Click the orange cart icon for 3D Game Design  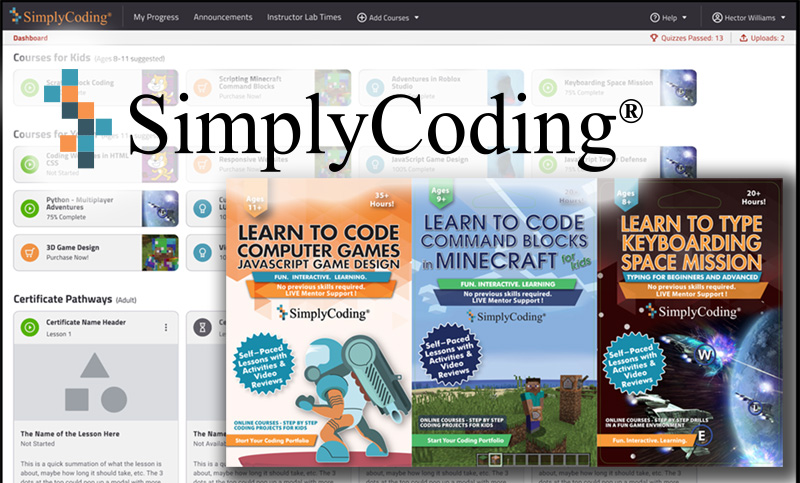(x=30, y=252)
